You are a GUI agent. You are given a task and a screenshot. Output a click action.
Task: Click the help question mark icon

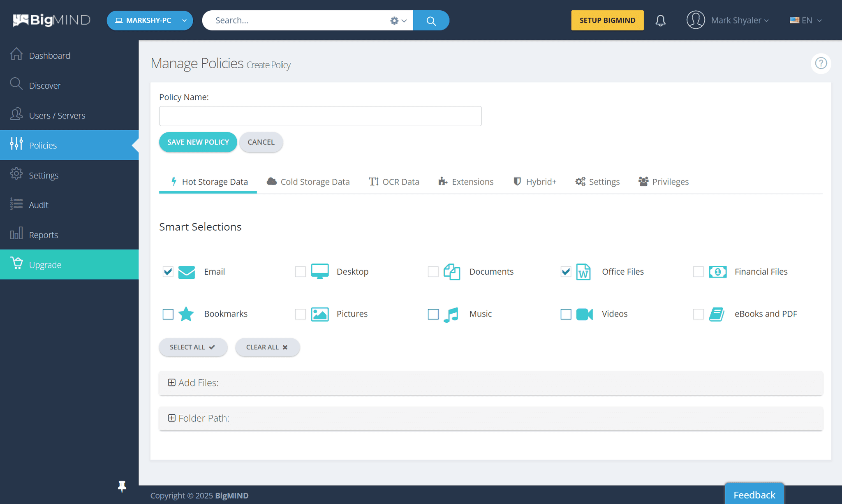click(821, 63)
